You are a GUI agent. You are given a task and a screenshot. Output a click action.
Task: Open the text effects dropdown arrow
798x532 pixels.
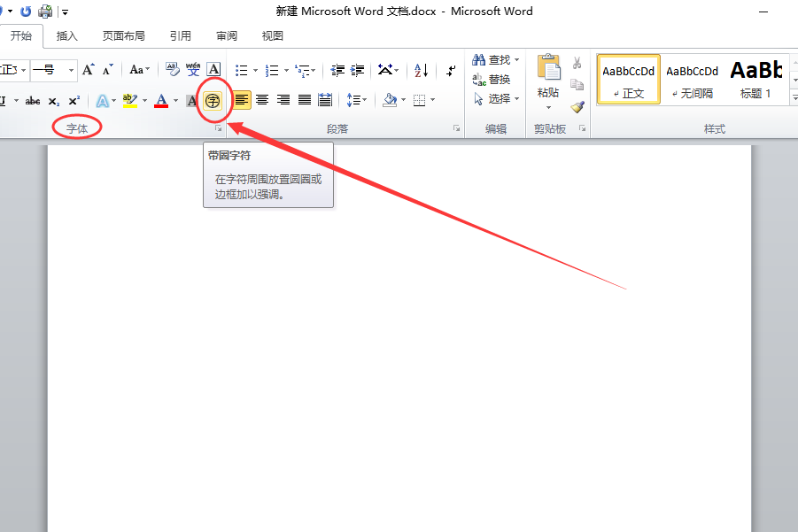pos(113,101)
